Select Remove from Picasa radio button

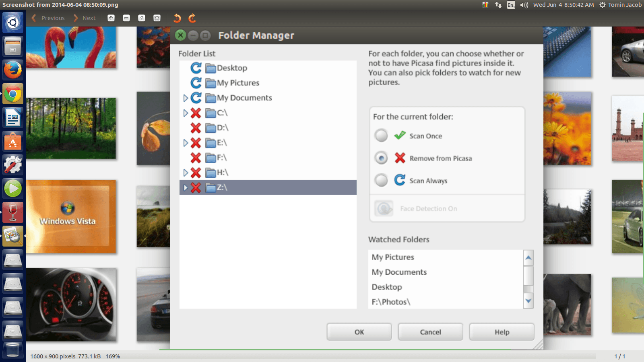coord(381,158)
